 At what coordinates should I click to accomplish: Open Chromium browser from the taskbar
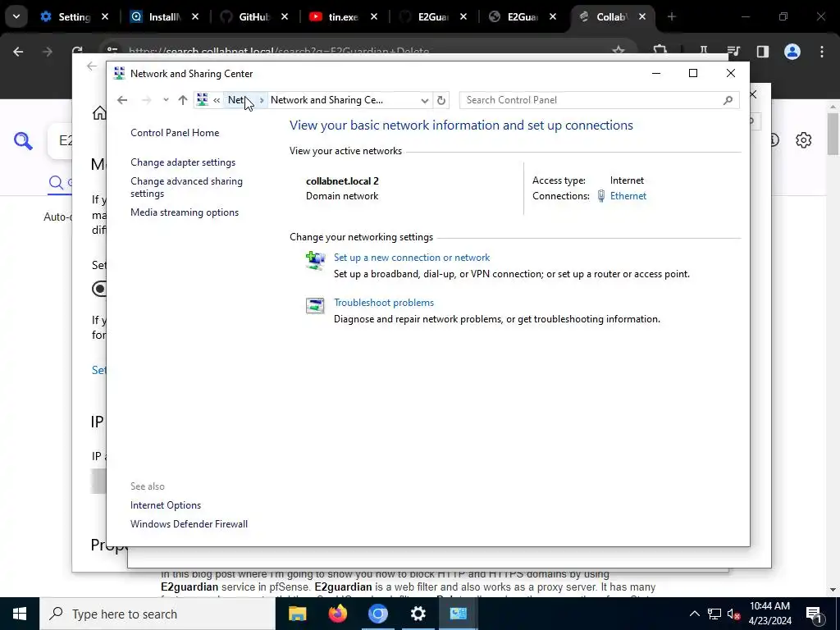tap(377, 614)
